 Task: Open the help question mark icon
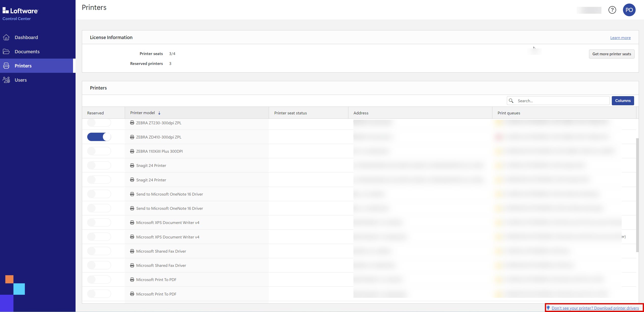point(612,10)
